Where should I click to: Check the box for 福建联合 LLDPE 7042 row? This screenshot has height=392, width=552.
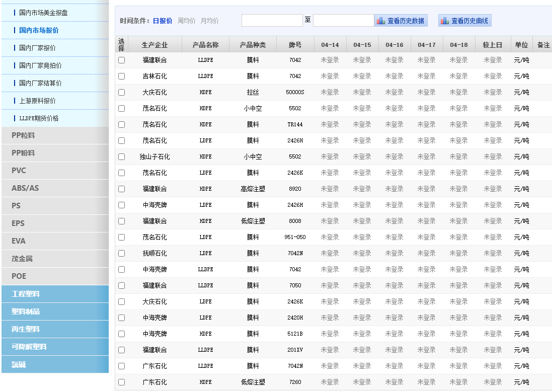tap(121, 60)
